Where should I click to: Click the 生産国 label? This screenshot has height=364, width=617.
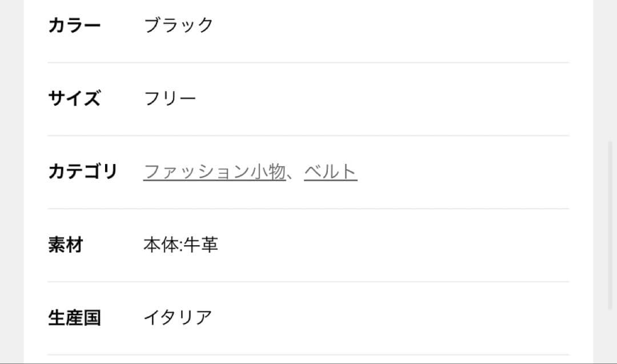(74, 318)
